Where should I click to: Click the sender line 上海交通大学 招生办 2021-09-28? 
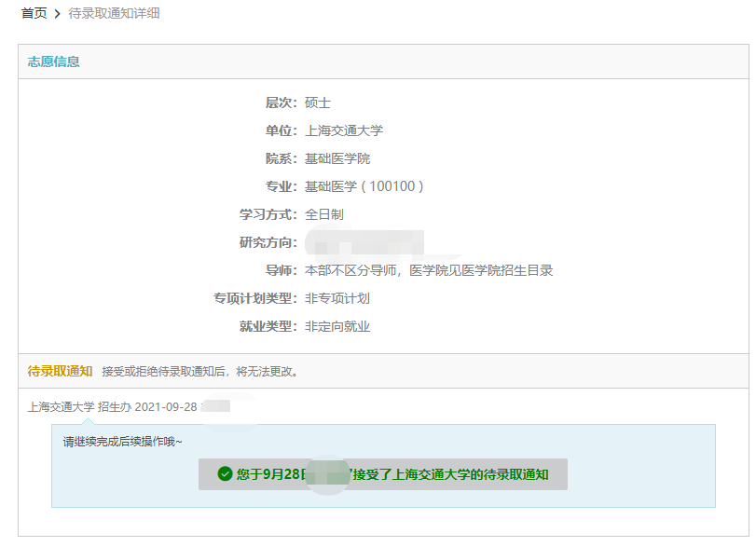(x=113, y=407)
